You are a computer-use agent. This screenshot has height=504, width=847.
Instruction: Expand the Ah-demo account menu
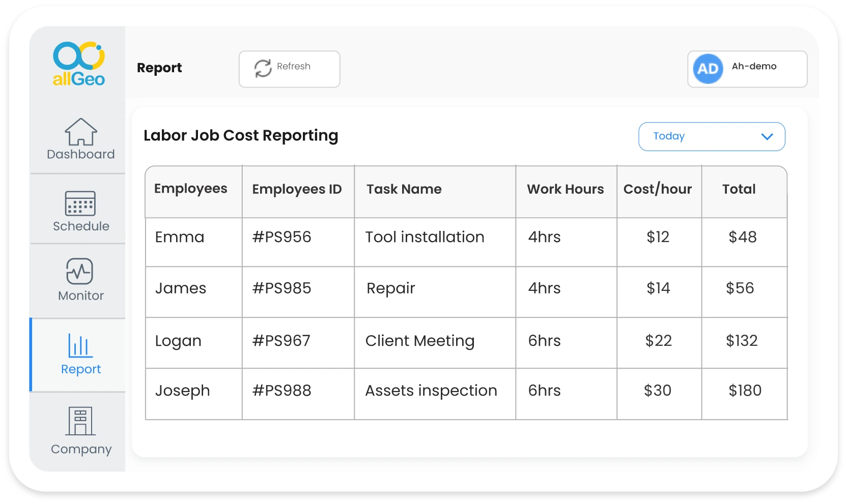pos(747,69)
